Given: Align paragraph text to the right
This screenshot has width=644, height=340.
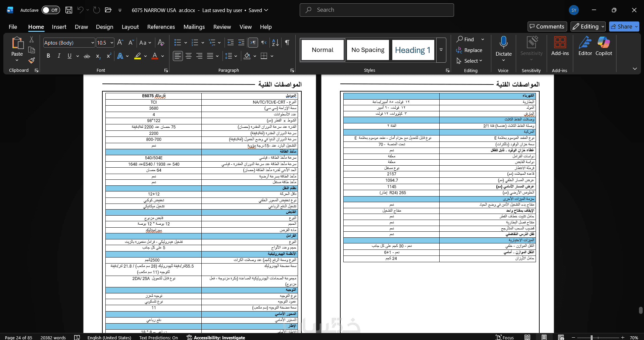Looking at the screenshot, I should pos(199,56).
